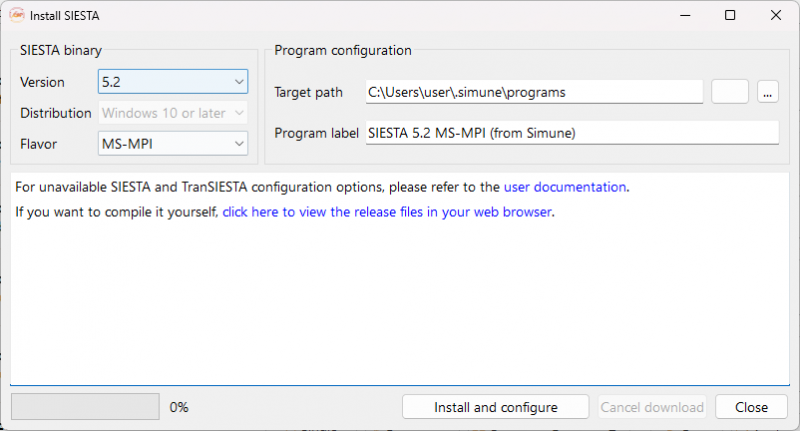Focus the Program label text field

coord(571,133)
